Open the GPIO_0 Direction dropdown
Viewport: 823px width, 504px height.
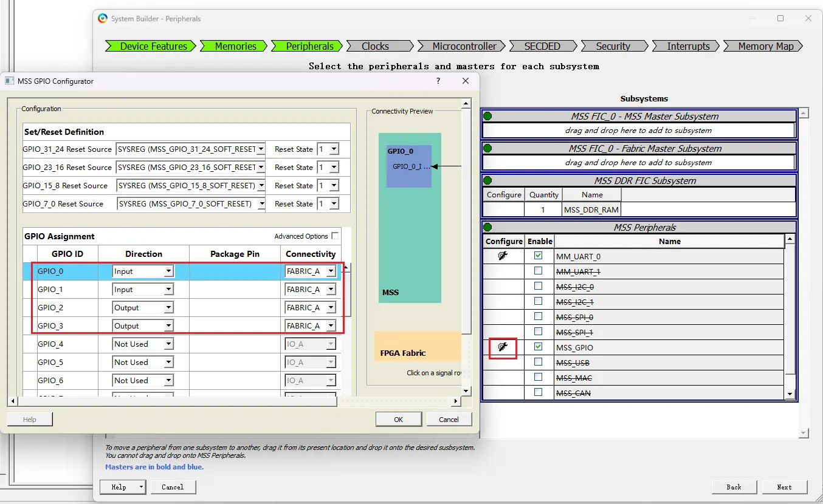point(168,271)
